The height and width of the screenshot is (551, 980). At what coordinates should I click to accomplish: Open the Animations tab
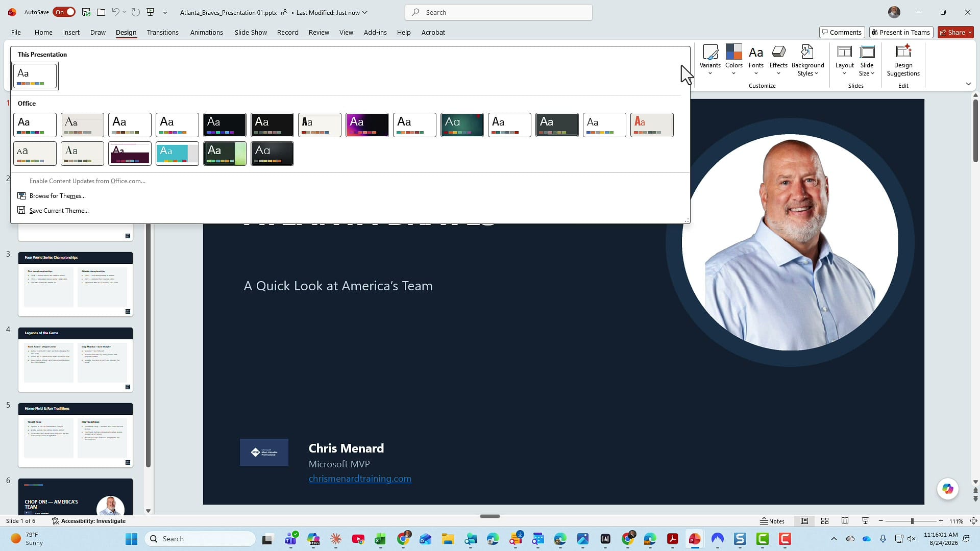(x=206, y=32)
